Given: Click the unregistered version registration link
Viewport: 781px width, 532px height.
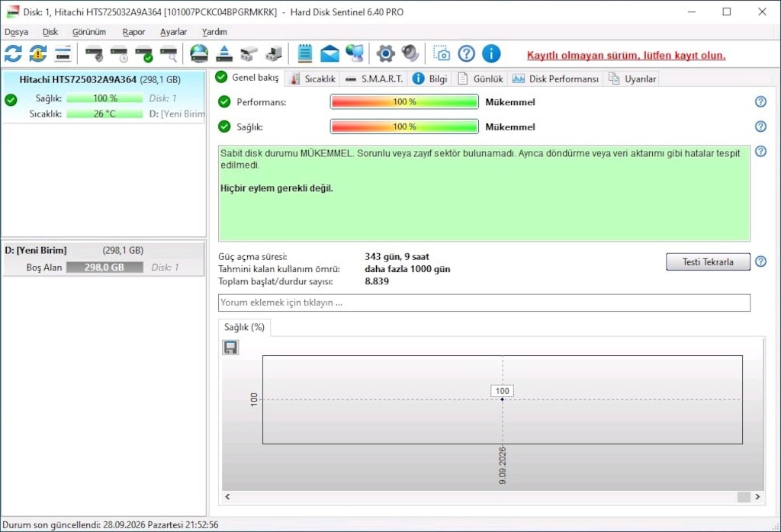Looking at the screenshot, I should click(626, 55).
